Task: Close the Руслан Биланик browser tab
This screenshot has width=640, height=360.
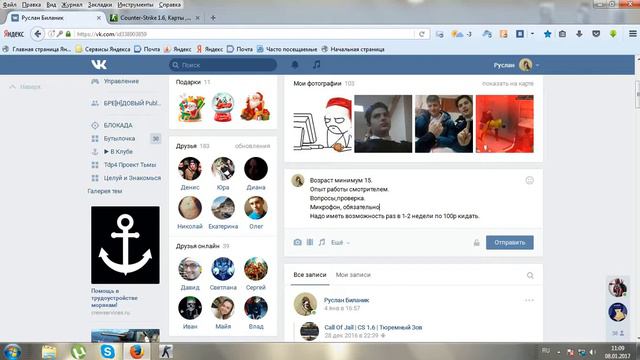Action: coord(98,18)
